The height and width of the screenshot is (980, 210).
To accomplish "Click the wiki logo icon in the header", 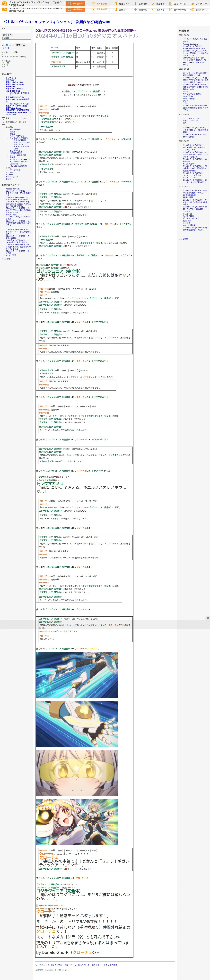I will pos(5,3).
